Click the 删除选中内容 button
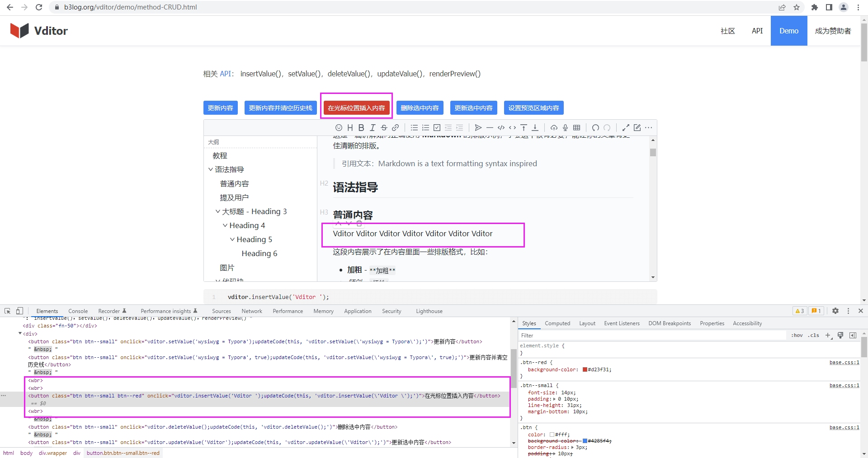This screenshot has width=868, height=458. [420, 108]
